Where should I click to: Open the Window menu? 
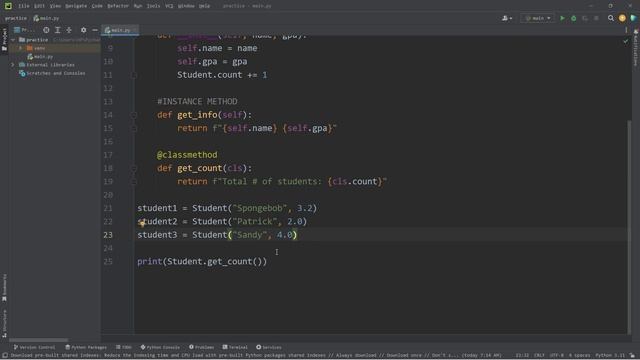(x=186, y=6)
